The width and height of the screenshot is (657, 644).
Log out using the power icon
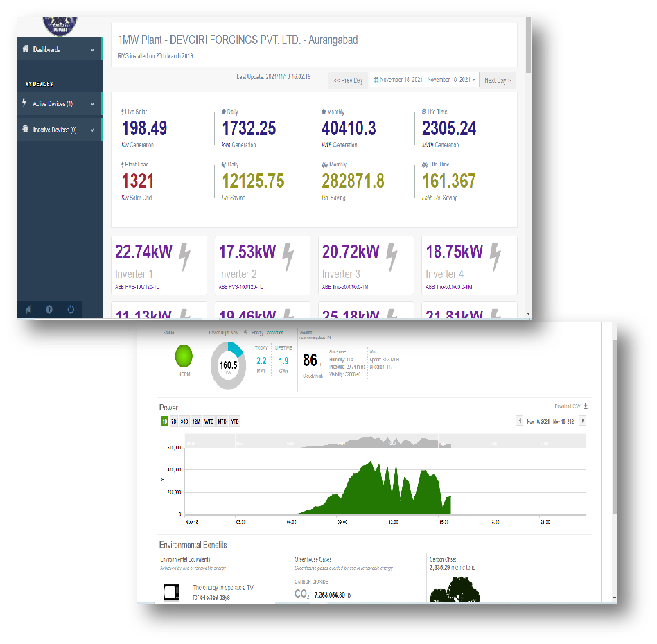[x=71, y=310]
